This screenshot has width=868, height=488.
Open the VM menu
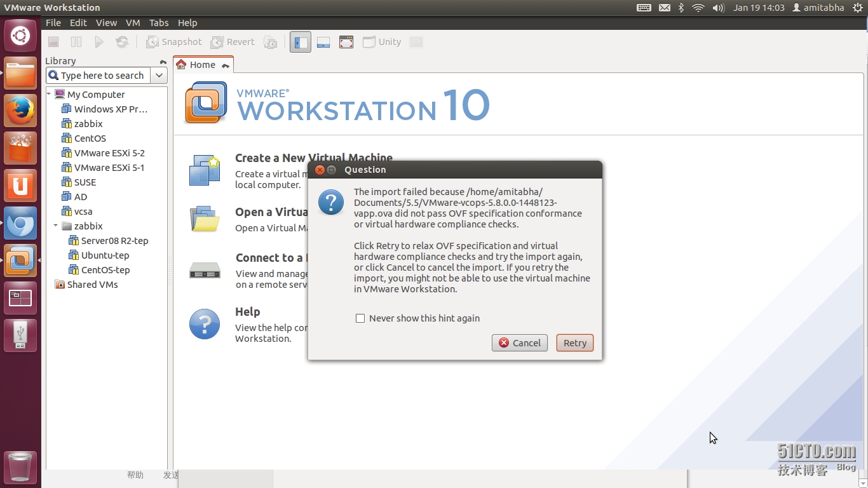pos(133,22)
